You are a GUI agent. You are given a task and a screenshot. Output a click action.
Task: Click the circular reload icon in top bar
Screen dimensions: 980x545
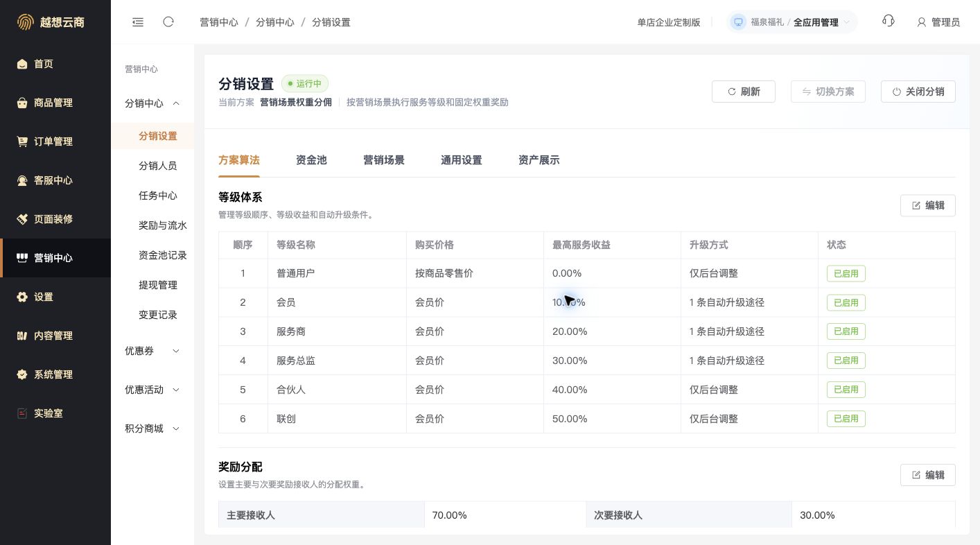pyautogui.click(x=168, y=22)
